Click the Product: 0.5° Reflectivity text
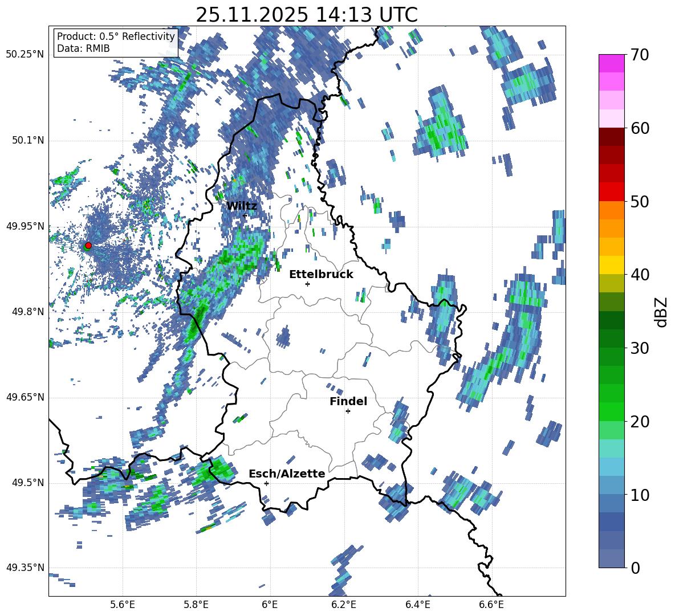The image size is (675, 616). [116, 36]
